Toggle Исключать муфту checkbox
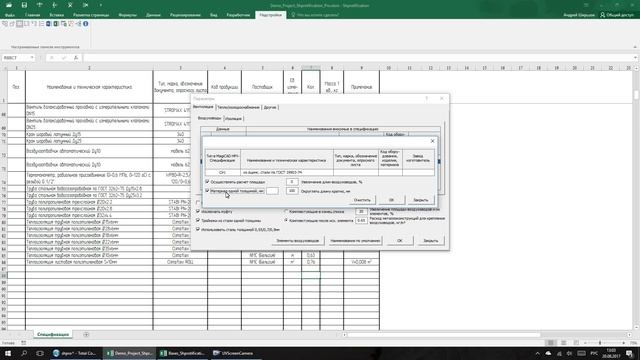640x360 pixels. 198,211
